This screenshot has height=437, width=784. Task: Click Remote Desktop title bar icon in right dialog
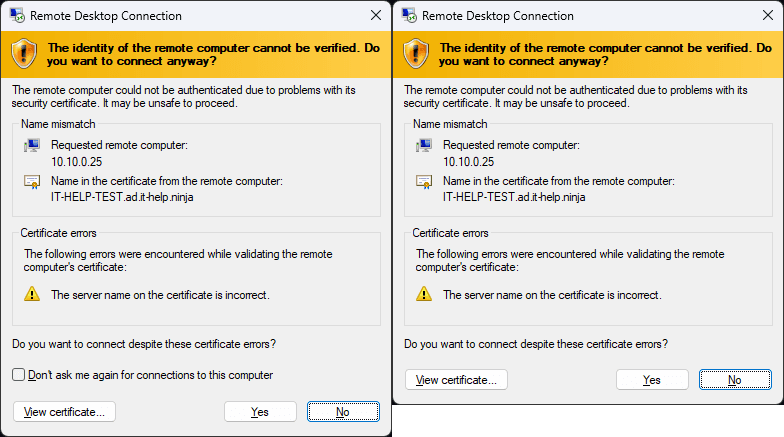pyautogui.click(x=409, y=16)
